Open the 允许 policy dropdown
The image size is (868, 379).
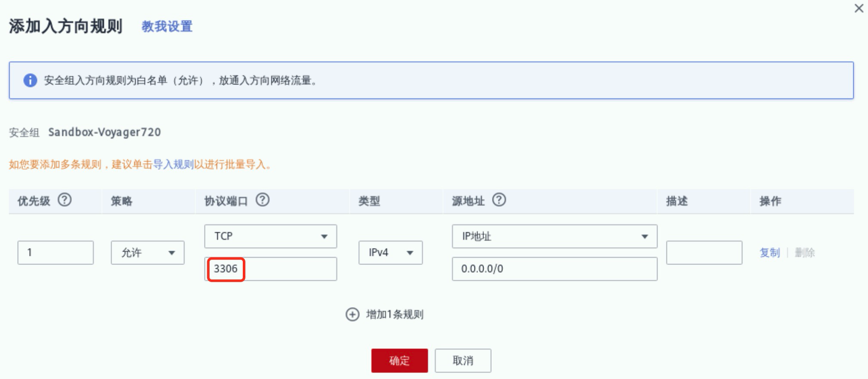point(147,252)
